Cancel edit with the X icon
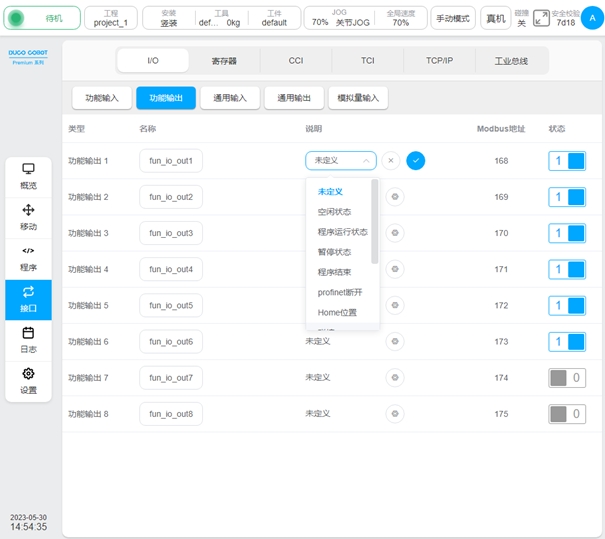 coord(391,160)
